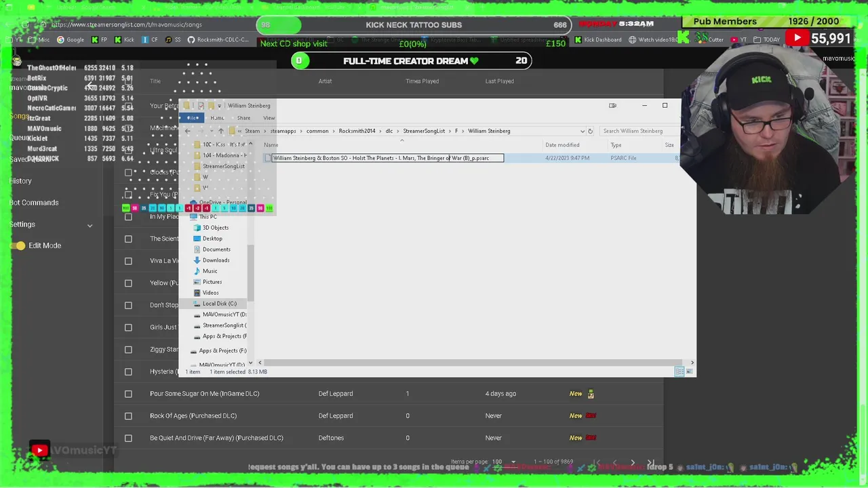Tick the checkbox for the Ziggy Star row
This screenshot has height=488, width=868.
click(x=128, y=350)
